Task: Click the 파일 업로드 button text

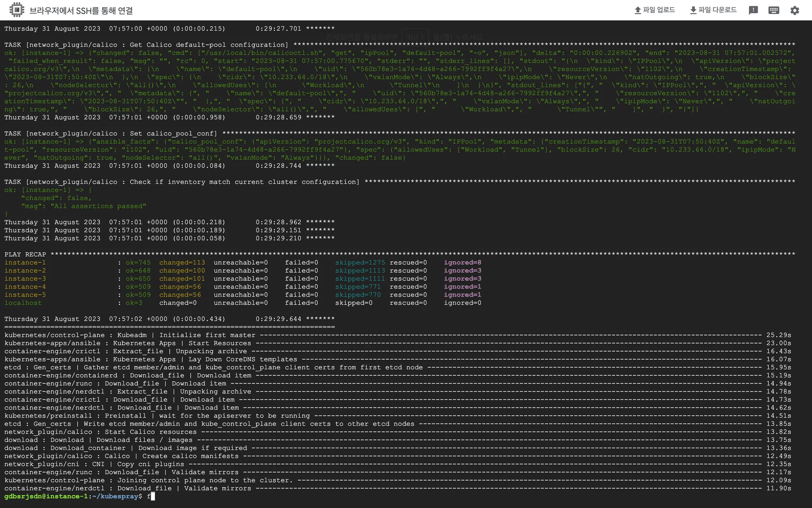Action: tap(659, 10)
